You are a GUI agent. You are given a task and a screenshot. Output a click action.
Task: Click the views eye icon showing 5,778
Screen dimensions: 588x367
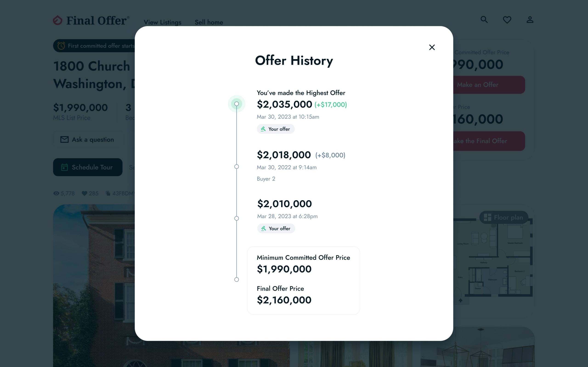coord(56,193)
